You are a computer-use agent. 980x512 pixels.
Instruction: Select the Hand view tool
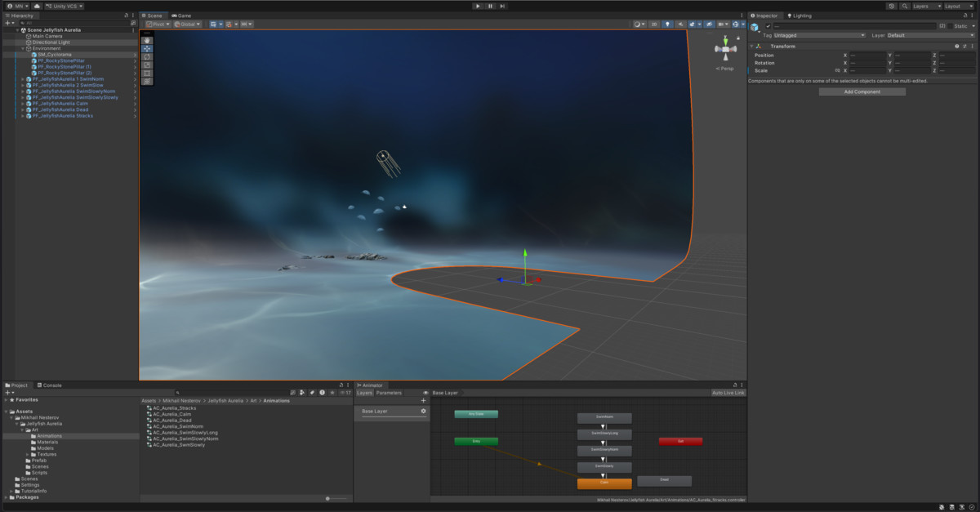(147, 39)
